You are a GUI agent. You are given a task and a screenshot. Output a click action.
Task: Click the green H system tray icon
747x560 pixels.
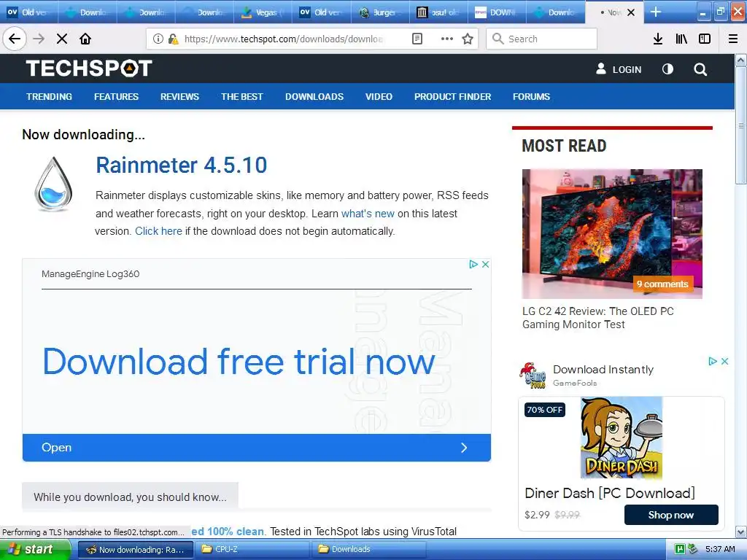[x=679, y=550]
